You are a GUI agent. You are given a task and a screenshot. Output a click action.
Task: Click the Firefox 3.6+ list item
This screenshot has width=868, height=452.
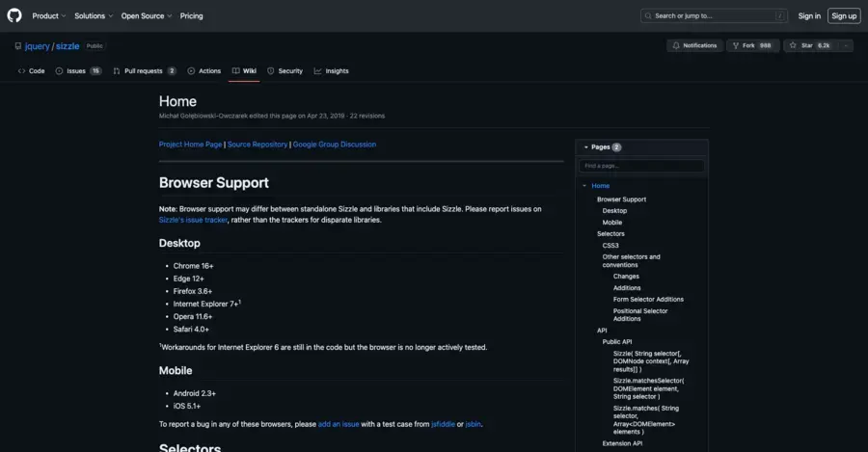coord(193,292)
